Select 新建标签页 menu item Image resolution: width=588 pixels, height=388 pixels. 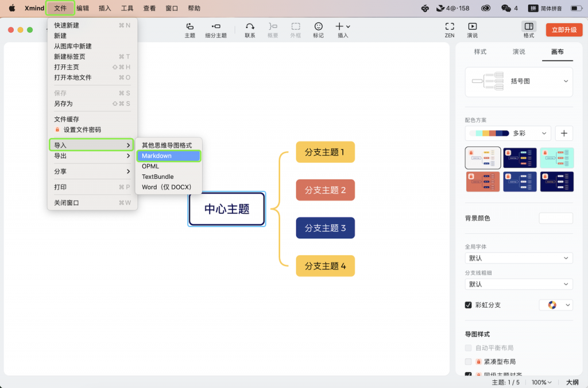point(91,57)
